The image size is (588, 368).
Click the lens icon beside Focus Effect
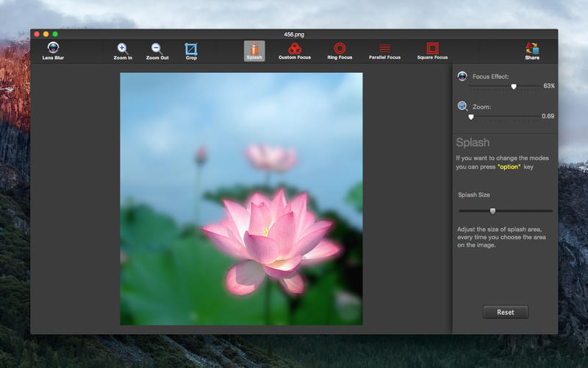tap(462, 76)
